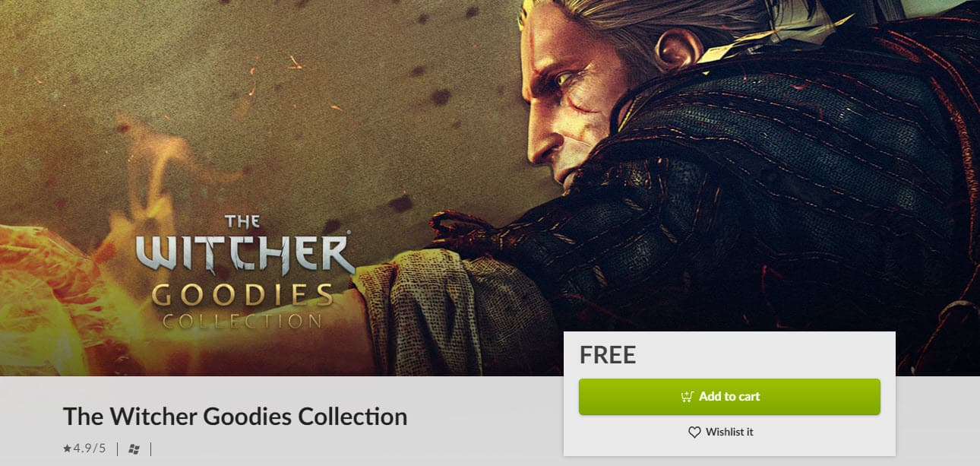Click the COLLECTION word under GOODIES
Viewport: 980px width, 466px height.
242,321
